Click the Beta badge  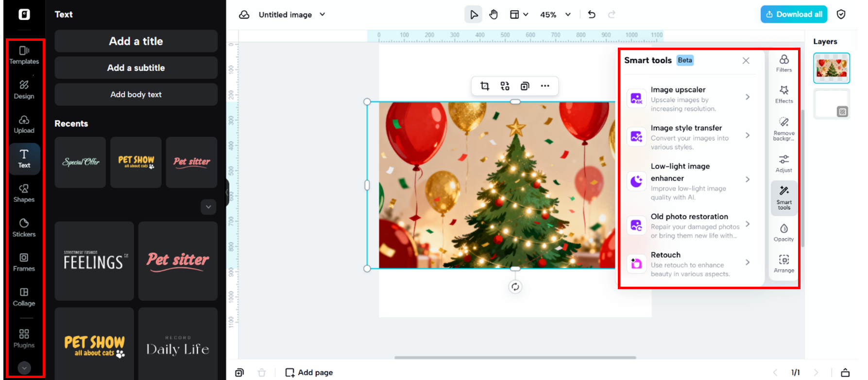(x=685, y=60)
